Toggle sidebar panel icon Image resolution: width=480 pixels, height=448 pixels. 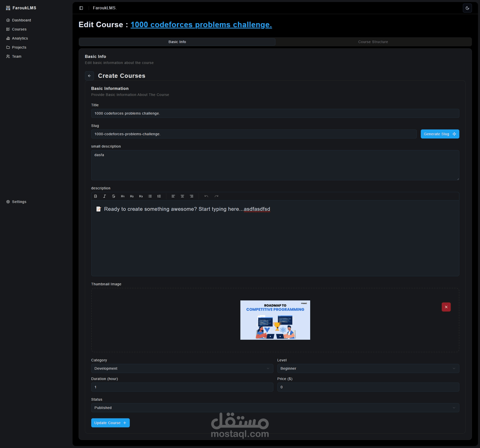click(81, 8)
